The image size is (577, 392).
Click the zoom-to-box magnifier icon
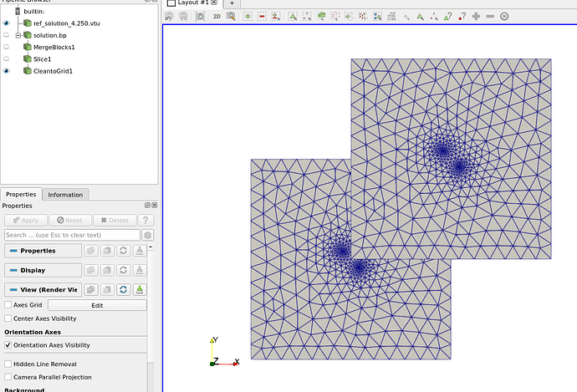[x=231, y=16]
